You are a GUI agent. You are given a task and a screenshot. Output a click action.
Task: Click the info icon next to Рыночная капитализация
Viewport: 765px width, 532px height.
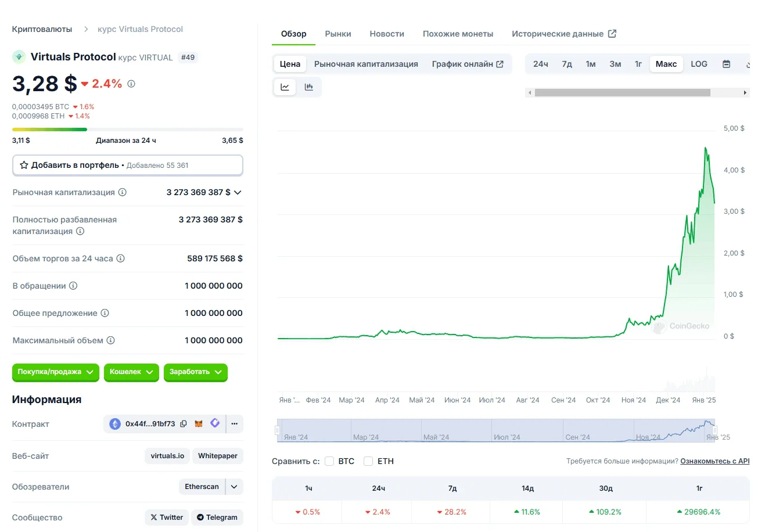123,192
